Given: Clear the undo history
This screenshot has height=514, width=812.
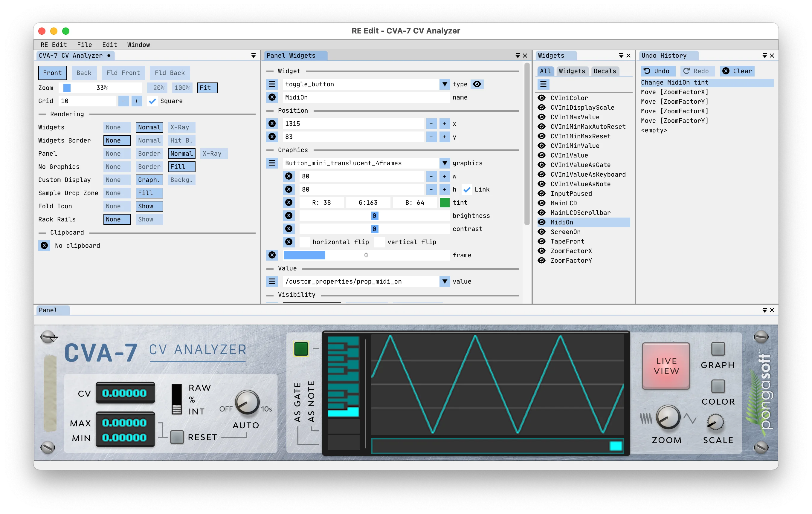Looking at the screenshot, I should click(x=737, y=71).
